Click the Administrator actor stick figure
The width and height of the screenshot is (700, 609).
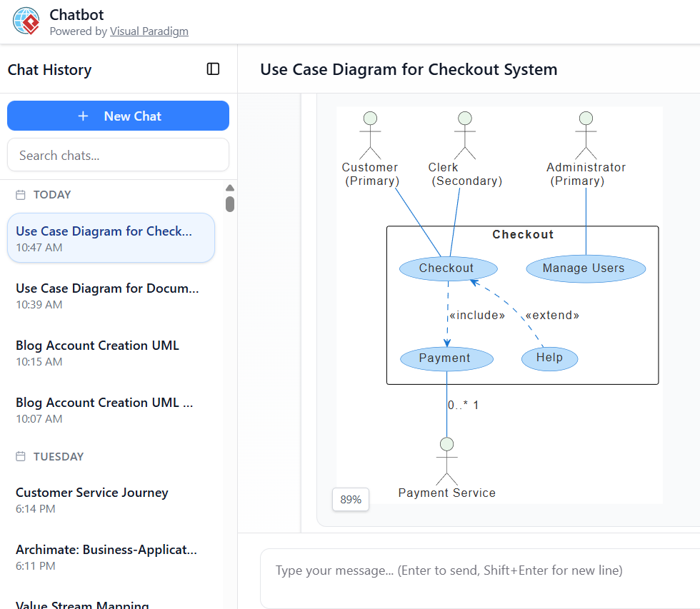pos(586,135)
